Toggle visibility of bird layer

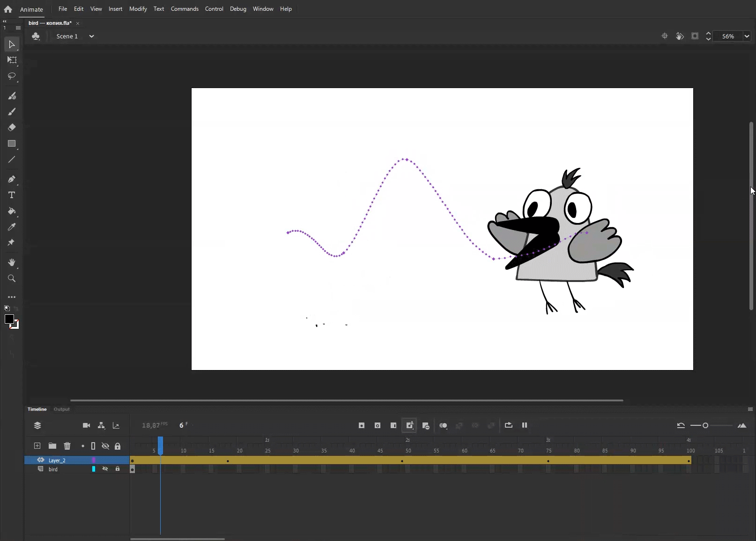click(105, 469)
